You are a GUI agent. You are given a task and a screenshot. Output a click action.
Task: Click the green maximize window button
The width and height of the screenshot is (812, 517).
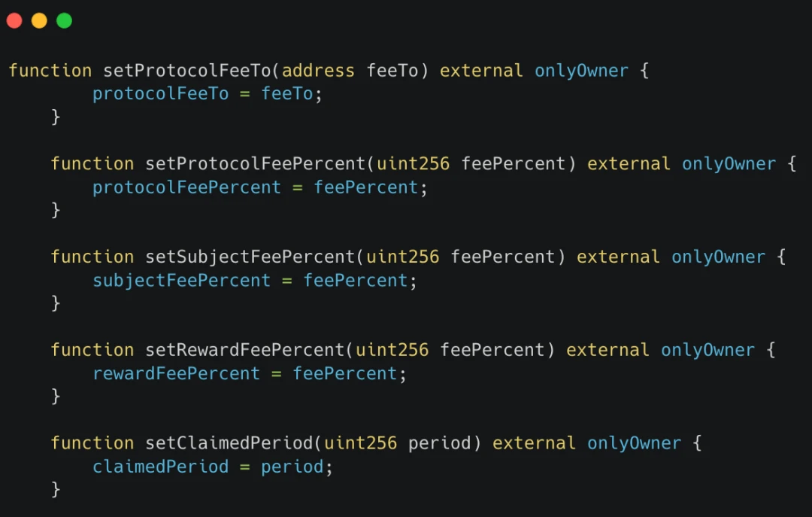[x=65, y=21]
